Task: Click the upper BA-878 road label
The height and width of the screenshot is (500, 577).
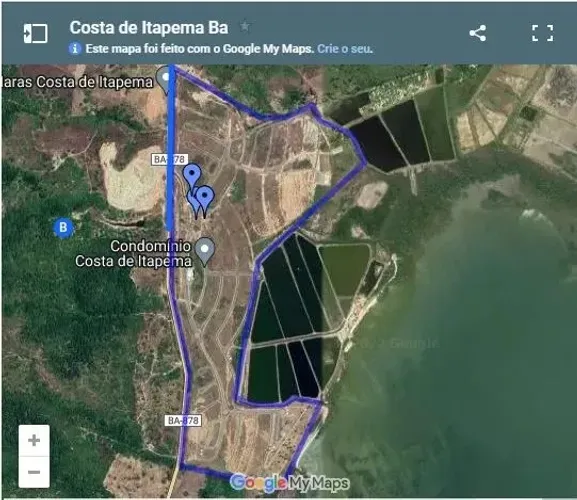Action: pos(169,159)
